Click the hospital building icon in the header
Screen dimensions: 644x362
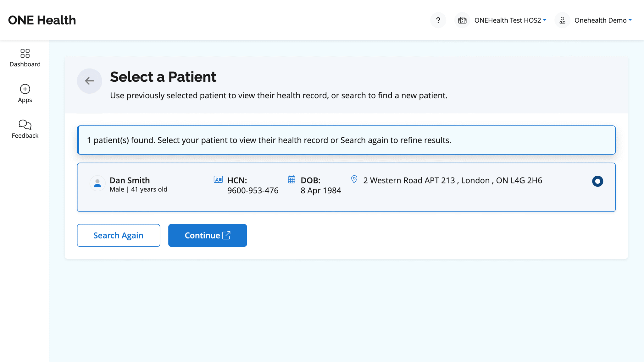click(462, 20)
